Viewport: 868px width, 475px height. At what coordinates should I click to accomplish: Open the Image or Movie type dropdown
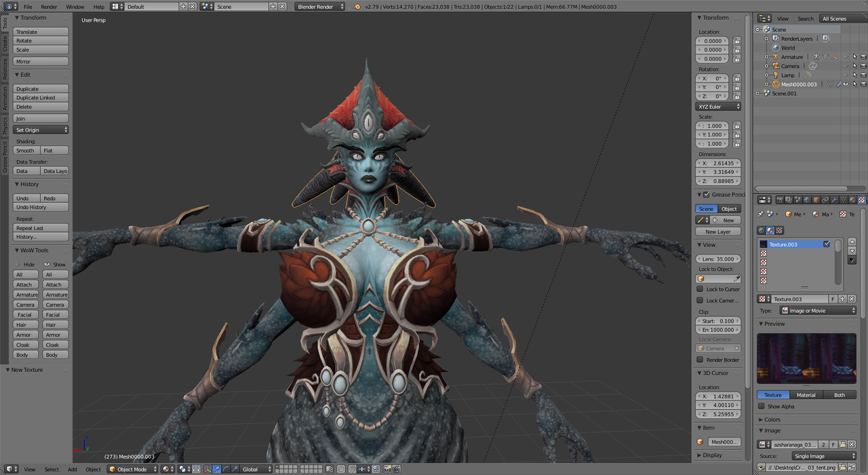(x=818, y=310)
